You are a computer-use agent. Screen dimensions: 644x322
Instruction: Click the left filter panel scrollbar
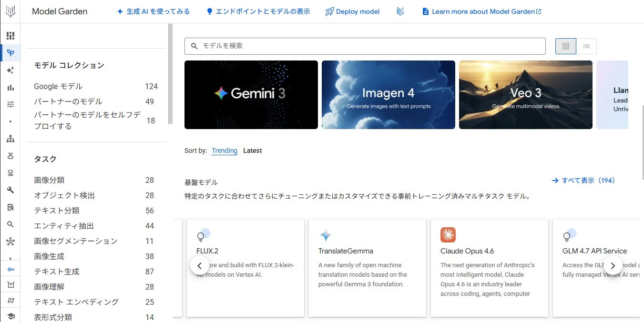[171, 74]
